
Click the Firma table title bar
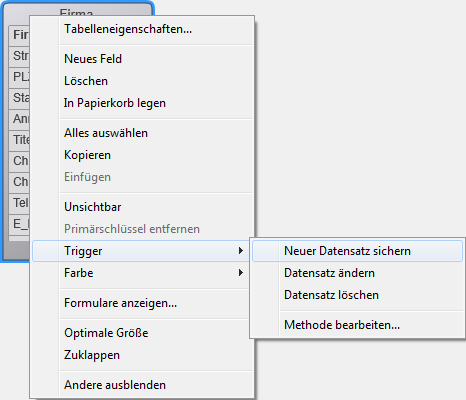tap(77, 10)
